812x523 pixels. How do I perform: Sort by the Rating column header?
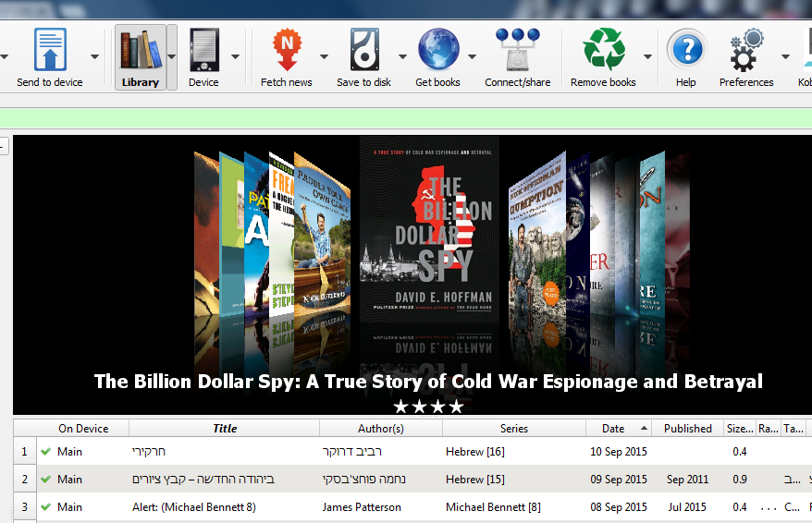pos(769,429)
